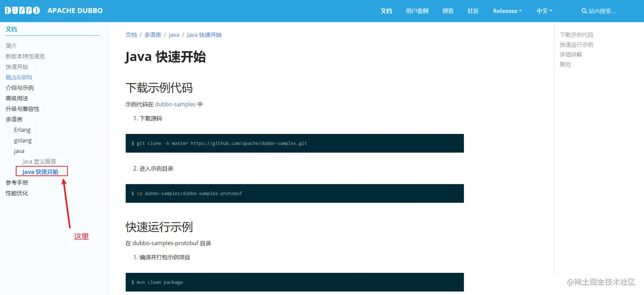Open the golang docs from the sidebar
This screenshot has width=644, height=295.
tap(23, 140)
